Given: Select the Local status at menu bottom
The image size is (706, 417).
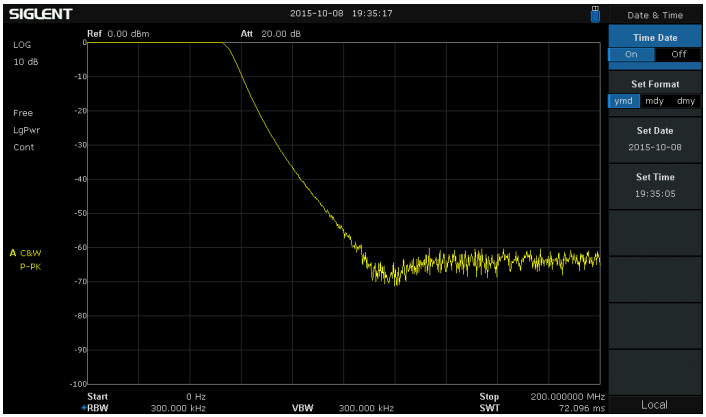Looking at the screenshot, I should coord(655,404).
